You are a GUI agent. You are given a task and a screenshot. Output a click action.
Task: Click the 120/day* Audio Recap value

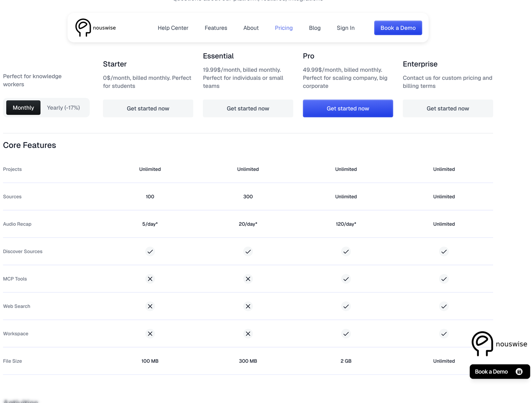tap(346, 224)
